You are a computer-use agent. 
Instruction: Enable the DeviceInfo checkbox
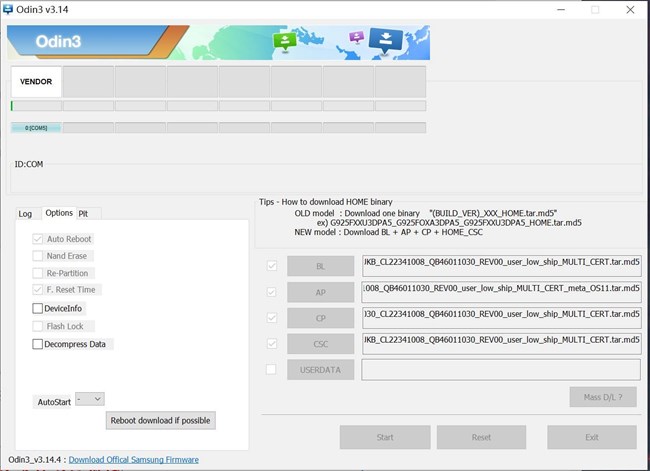38,308
